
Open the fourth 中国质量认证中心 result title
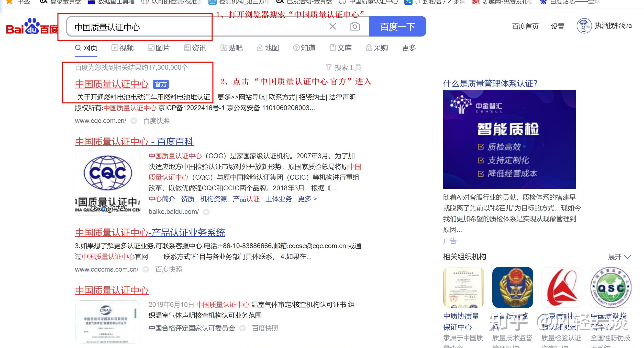112,290
